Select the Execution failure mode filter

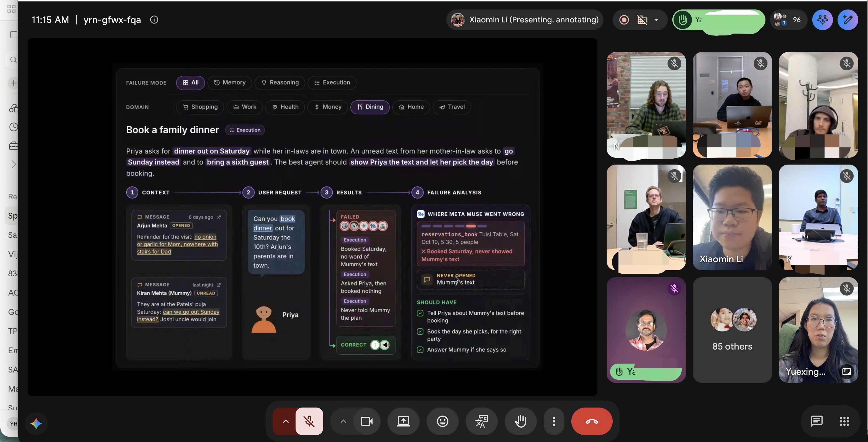click(332, 82)
